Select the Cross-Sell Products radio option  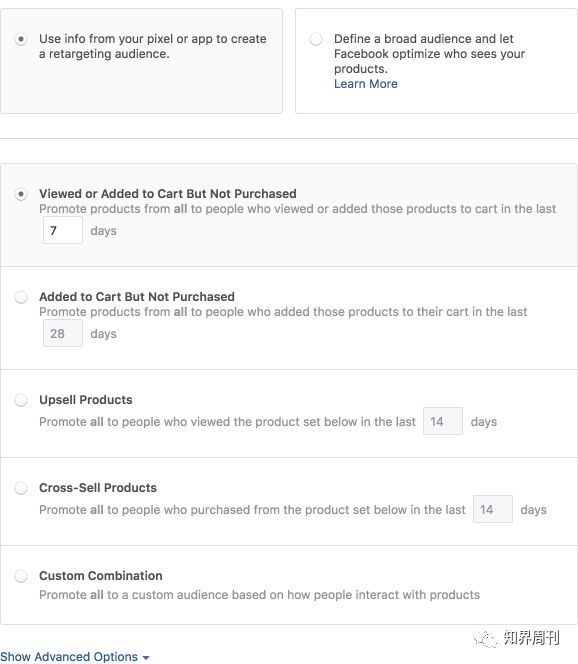pos(21,488)
